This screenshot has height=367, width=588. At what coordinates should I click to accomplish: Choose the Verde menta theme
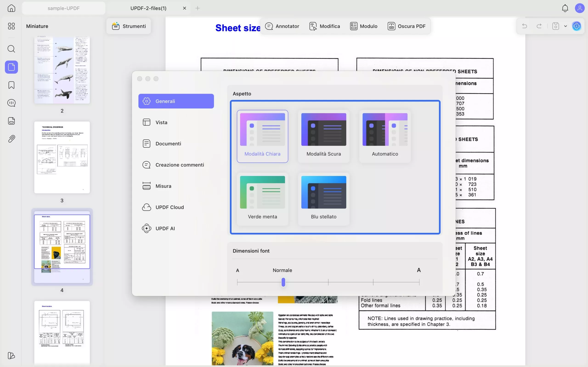click(262, 199)
